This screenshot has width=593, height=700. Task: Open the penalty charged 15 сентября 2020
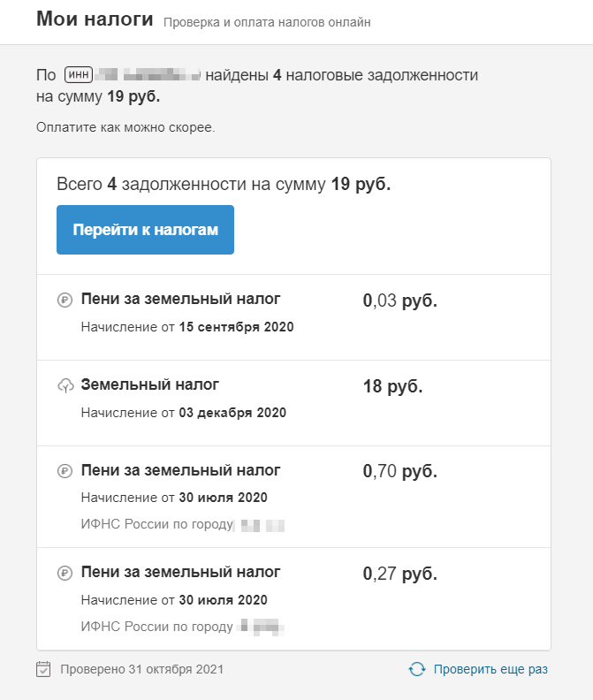point(180,300)
